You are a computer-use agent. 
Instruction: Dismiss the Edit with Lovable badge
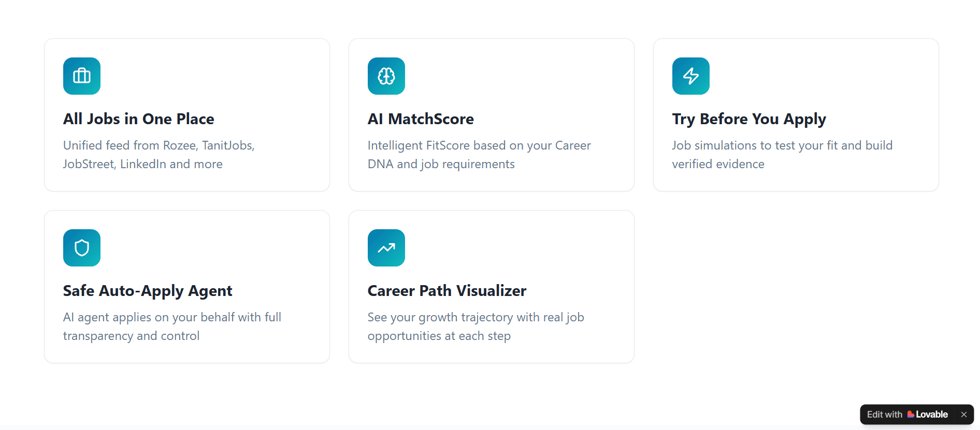click(964, 414)
